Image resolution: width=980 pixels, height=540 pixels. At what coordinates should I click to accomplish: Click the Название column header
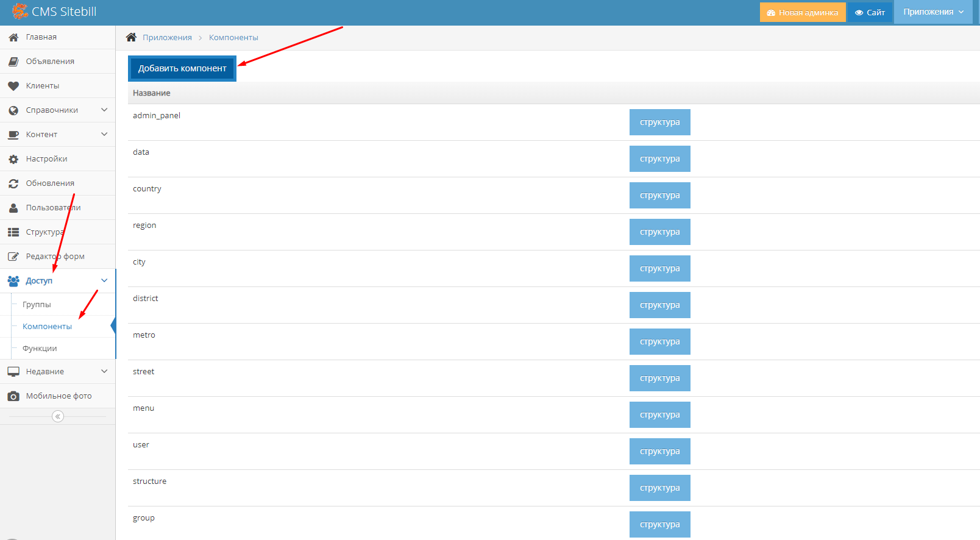tap(152, 93)
